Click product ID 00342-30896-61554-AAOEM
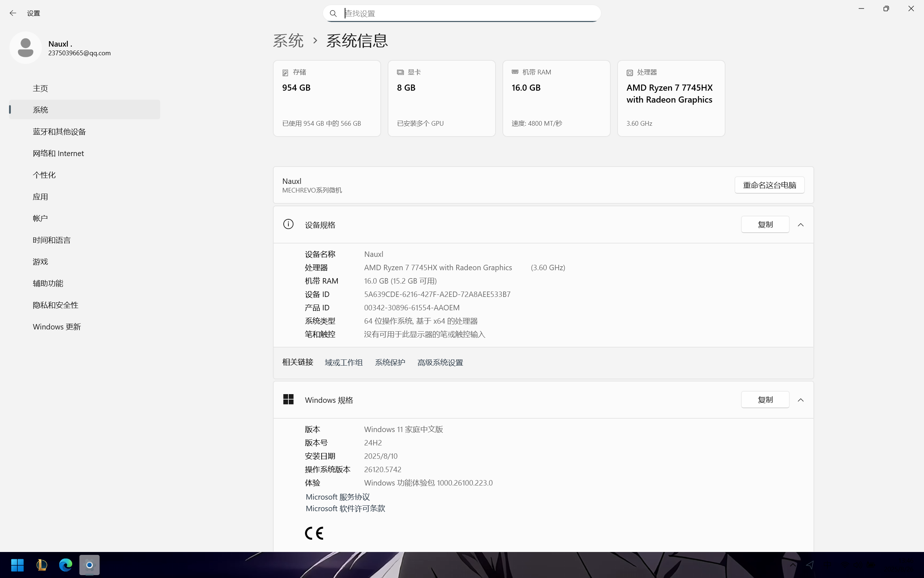This screenshot has width=924, height=578. point(411,308)
